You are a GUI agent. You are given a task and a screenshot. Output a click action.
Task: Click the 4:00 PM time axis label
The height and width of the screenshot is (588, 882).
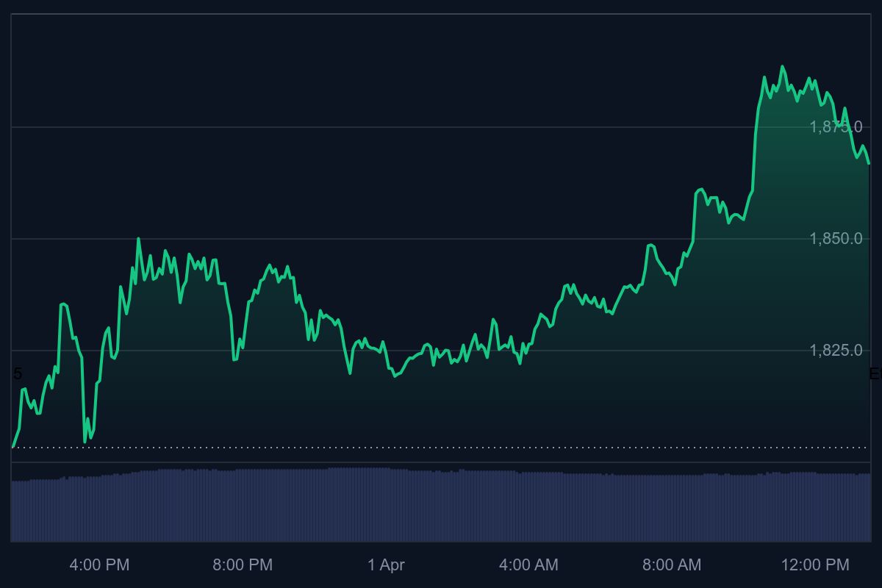(99, 565)
